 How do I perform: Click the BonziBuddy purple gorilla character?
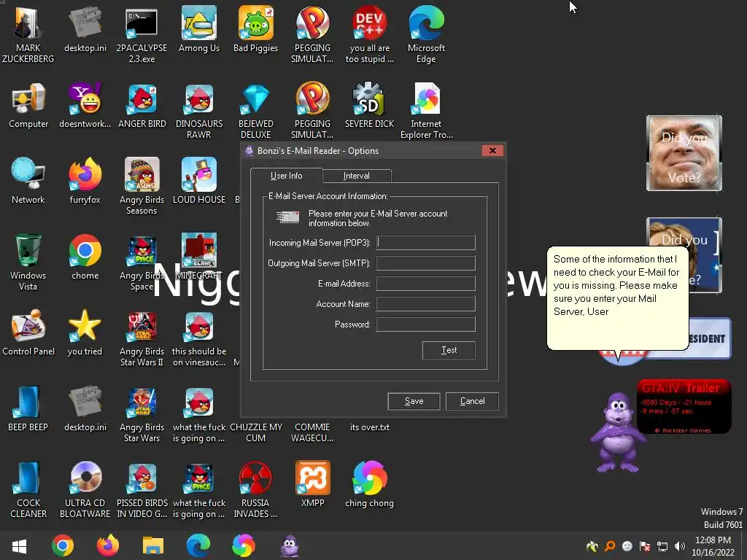click(618, 432)
